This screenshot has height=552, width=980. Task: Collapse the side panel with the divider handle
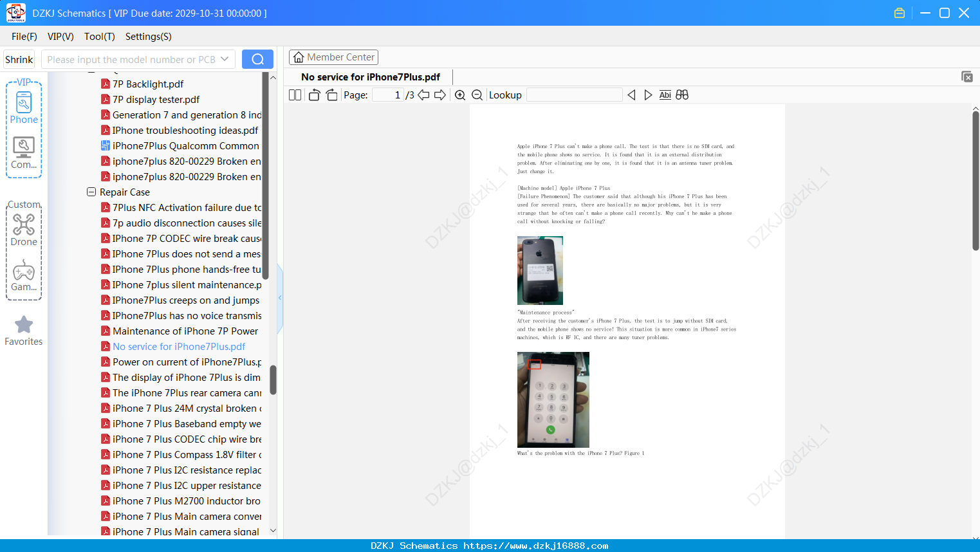(x=280, y=298)
